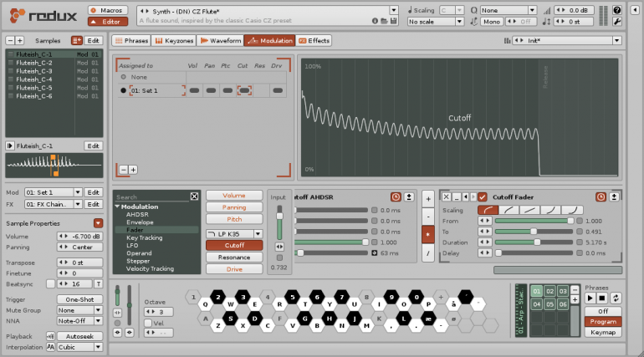644x357 pixels.
Task: Toggle the Cutoff Fader enable checkbox
Action: click(x=483, y=196)
